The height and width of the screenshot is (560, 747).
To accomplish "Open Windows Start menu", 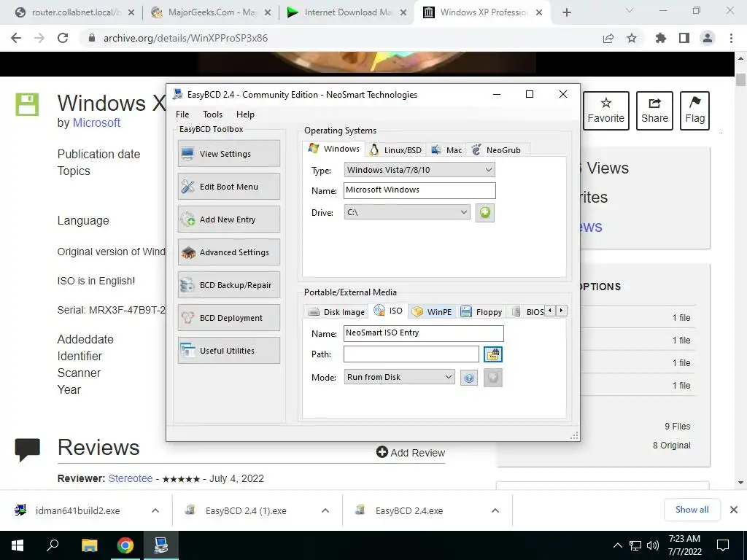I will (x=18, y=545).
